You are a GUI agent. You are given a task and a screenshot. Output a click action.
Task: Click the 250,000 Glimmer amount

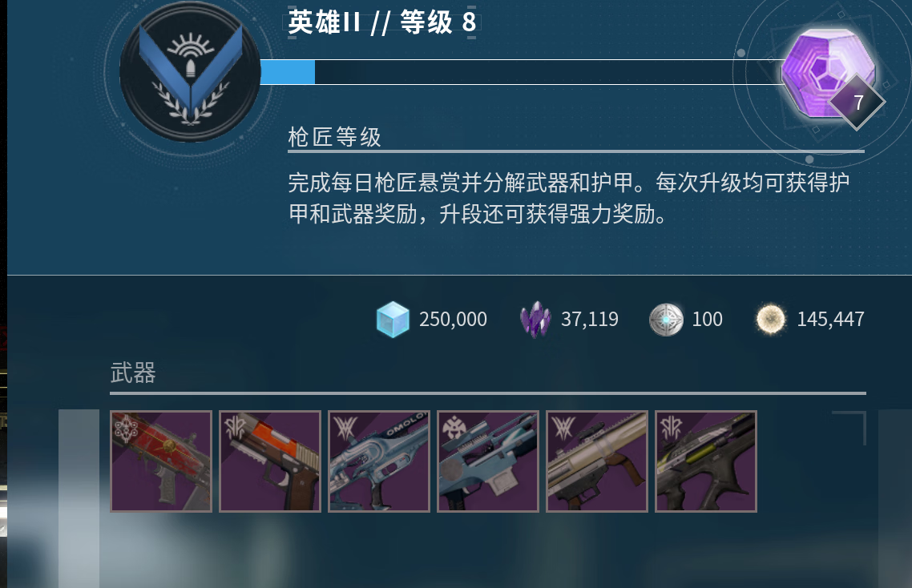tap(453, 320)
